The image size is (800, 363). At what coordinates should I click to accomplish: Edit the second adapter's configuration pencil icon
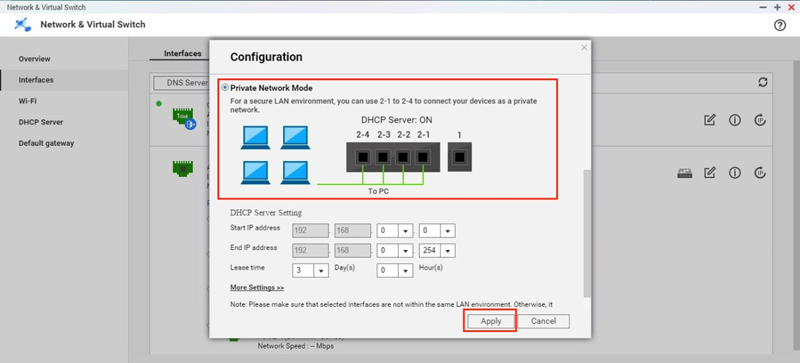(710, 173)
